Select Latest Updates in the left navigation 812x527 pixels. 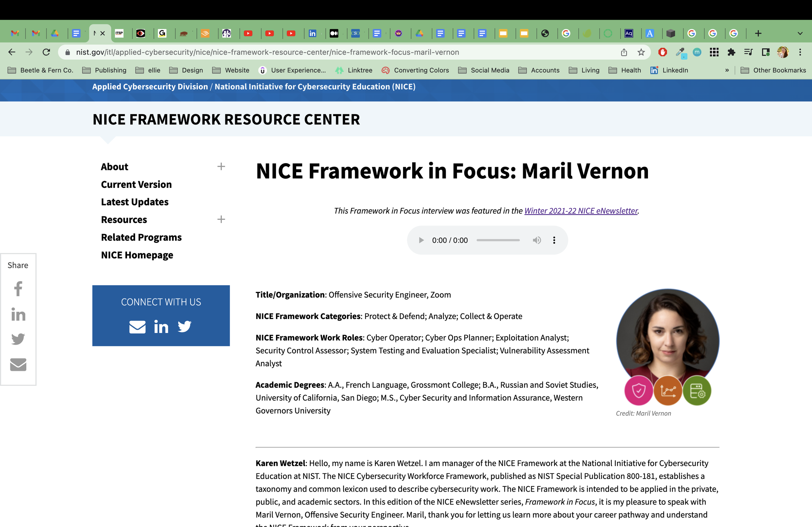(x=134, y=202)
